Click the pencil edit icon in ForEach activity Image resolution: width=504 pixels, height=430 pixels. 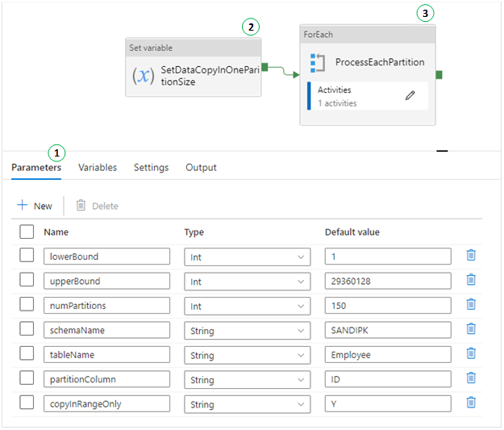click(x=410, y=95)
